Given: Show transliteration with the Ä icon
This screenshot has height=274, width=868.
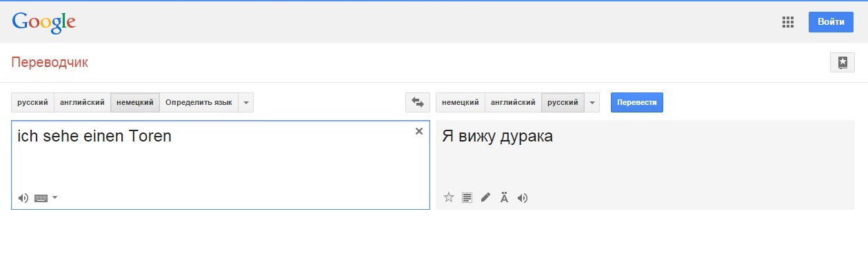Looking at the screenshot, I should click(x=504, y=198).
